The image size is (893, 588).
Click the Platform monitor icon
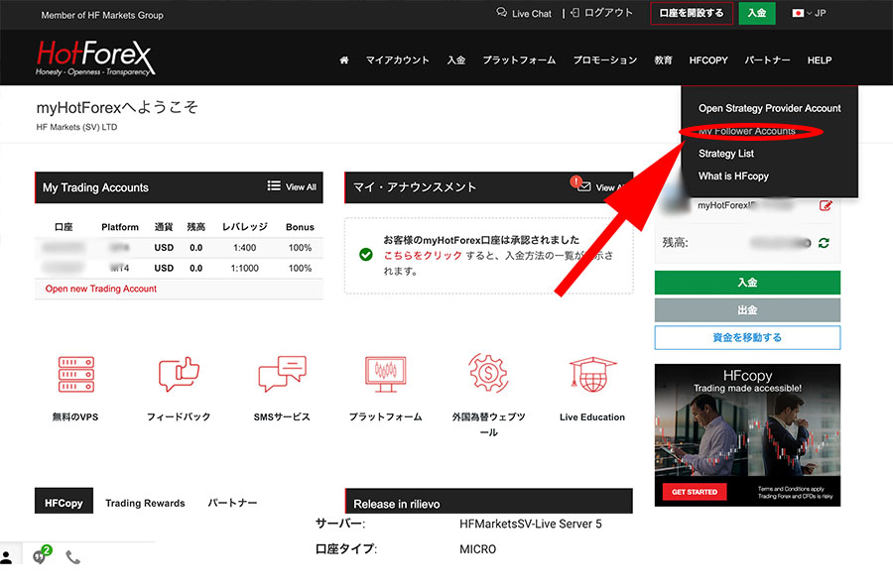coord(386,374)
